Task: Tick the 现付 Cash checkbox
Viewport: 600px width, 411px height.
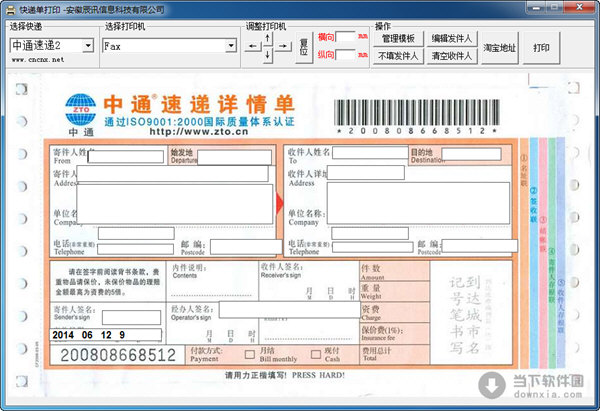Action: coord(316,354)
